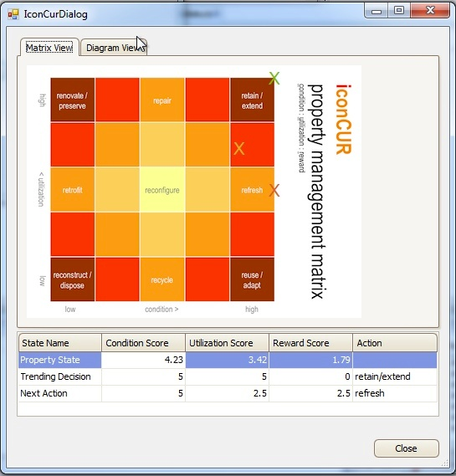Click the Utilization Score column header

(x=227, y=343)
